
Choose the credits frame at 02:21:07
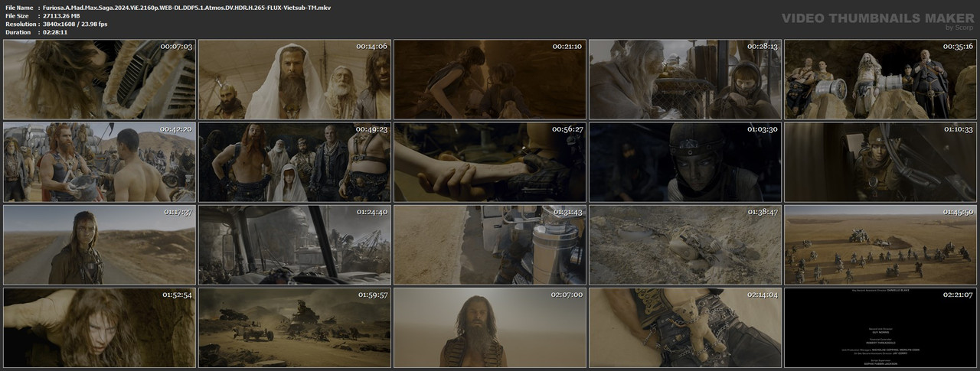tap(880, 327)
